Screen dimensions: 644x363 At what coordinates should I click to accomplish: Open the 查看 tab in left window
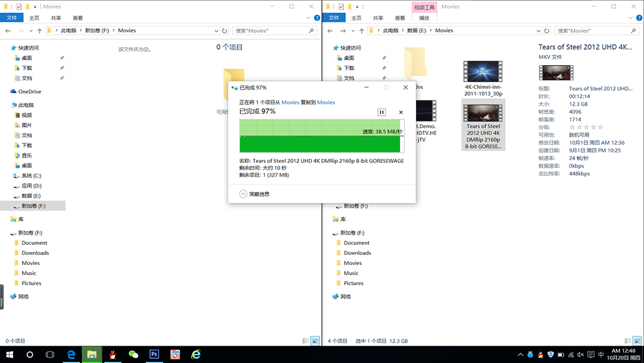click(x=78, y=18)
